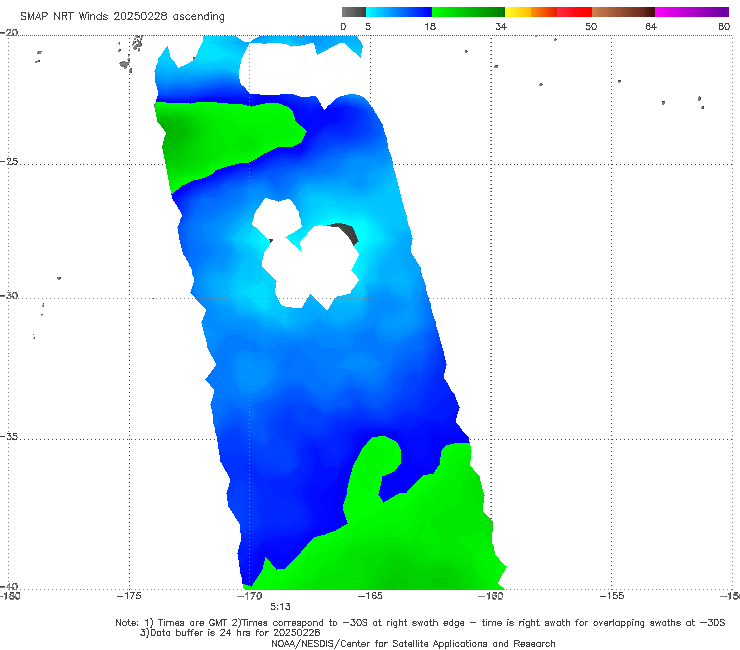Click the brown 50-64 segment of color bar
This screenshot has height=650, width=740.
click(x=623, y=12)
